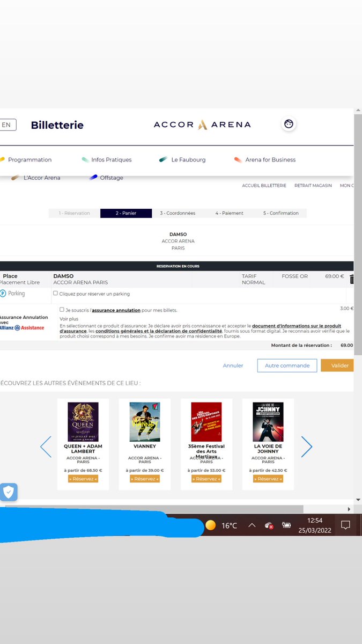Open document d'informations sur le produit link
The image size is (362, 644).
(x=297, y=326)
